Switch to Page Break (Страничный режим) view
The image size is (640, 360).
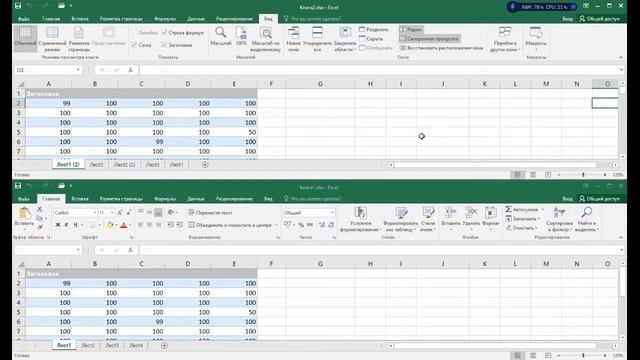pyautogui.click(x=52, y=38)
